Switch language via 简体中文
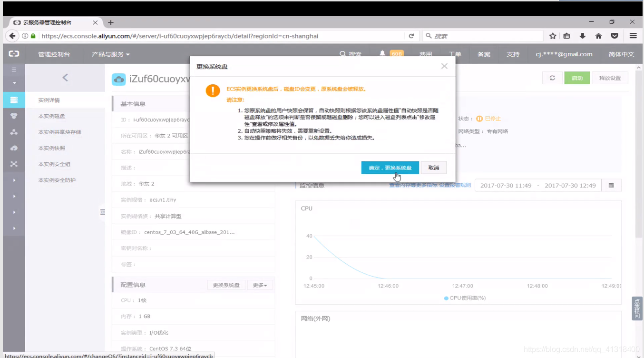Image resolution: width=644 pixels, height=358 pixels. [621, 54]
